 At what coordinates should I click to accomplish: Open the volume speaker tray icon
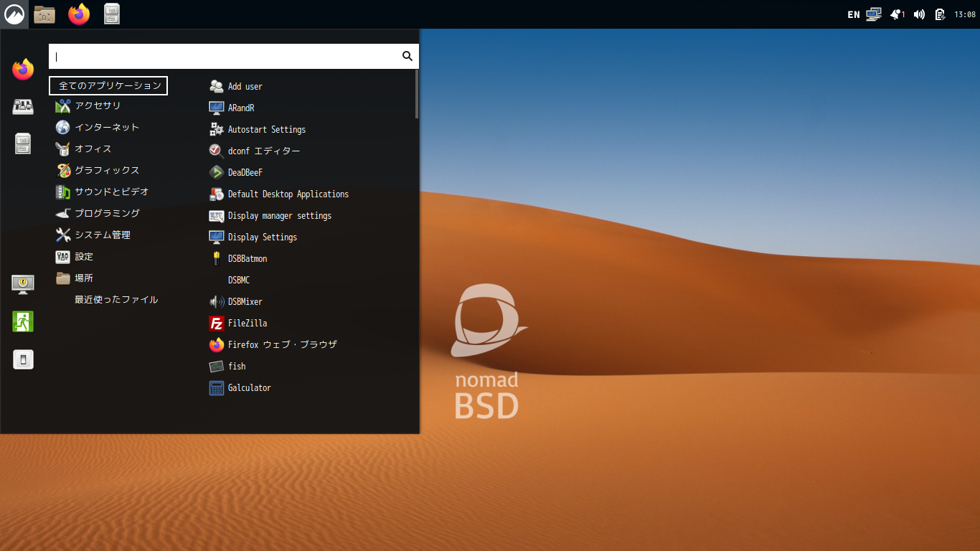click(x=919, y=14)
